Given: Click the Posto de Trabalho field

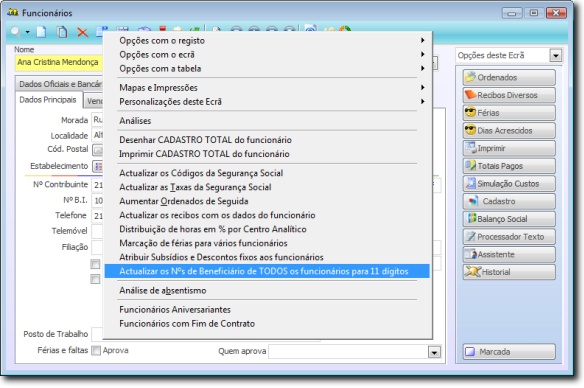Looking at the screenshot, I should tap(97, 334).
